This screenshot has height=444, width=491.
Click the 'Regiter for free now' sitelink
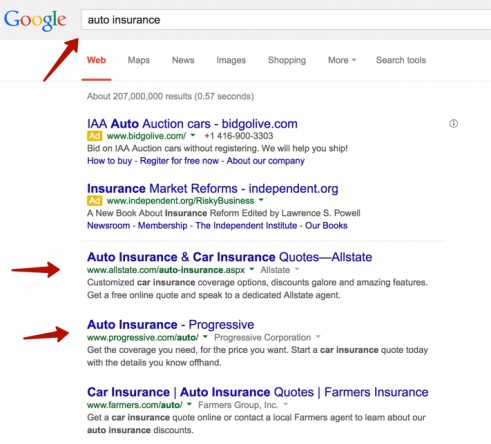[179, 161]
